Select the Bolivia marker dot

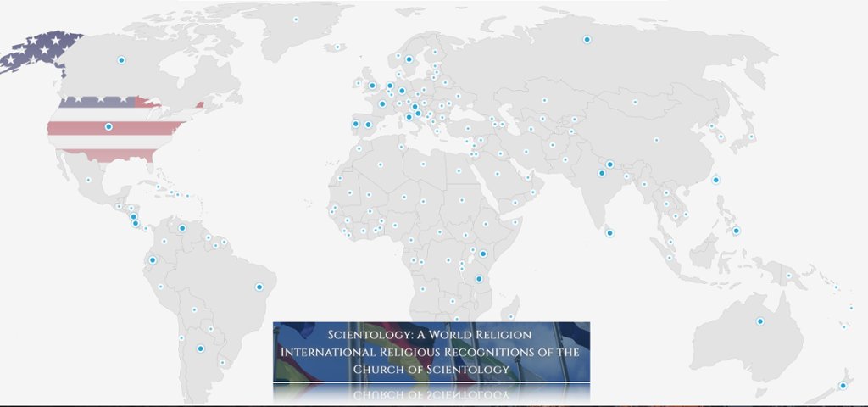click(x=194, y=310)
